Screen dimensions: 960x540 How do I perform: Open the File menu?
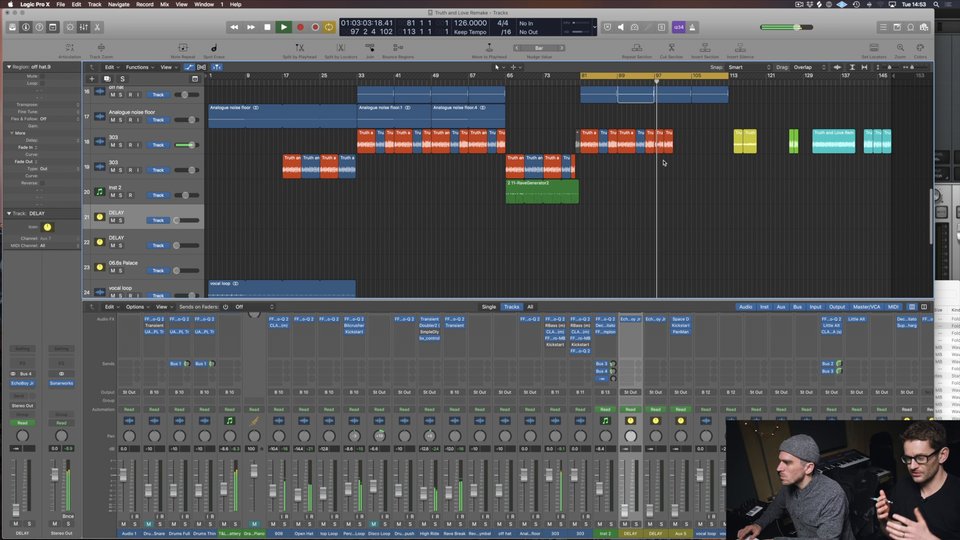click(61, 4)
